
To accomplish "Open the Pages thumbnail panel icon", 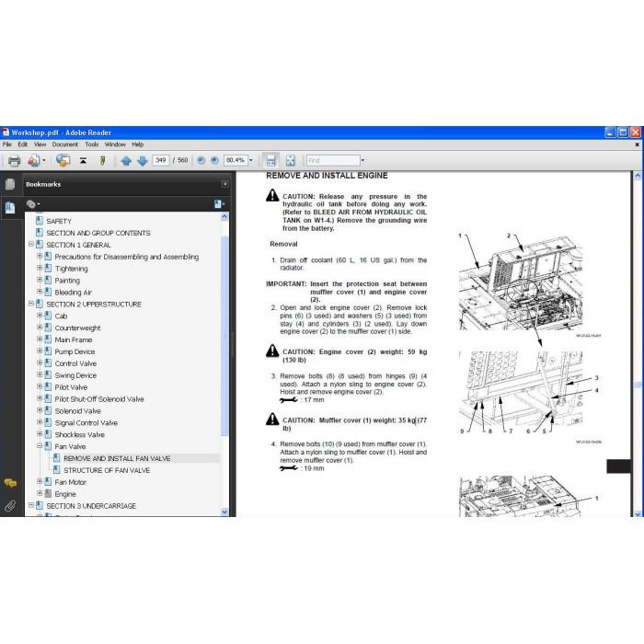I will tap(10, 184).
